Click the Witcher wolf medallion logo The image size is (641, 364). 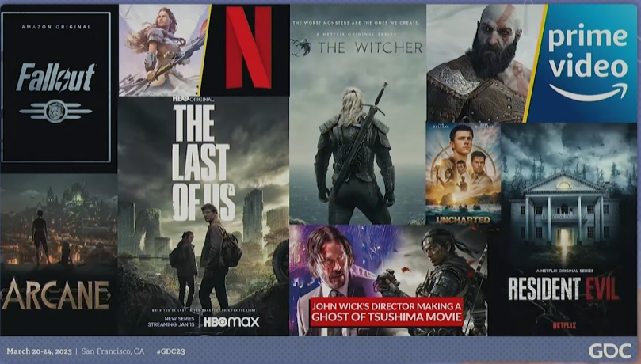coord(302,47)
